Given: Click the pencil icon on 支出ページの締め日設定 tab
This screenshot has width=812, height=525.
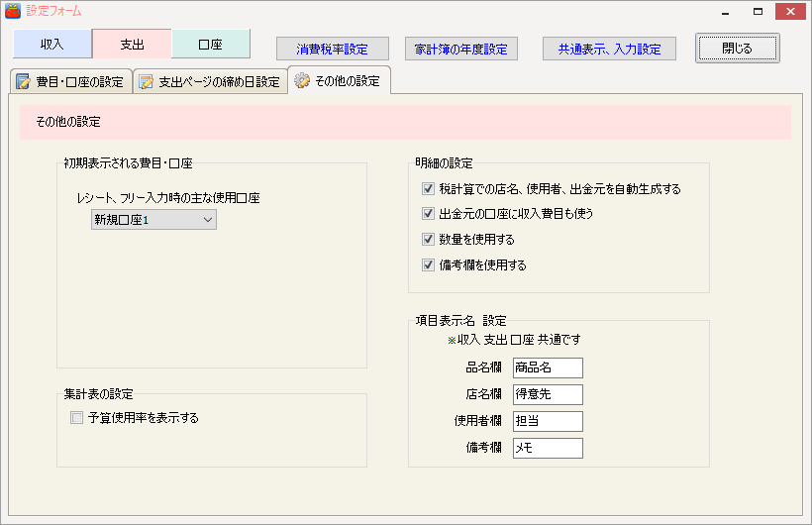Looking at the screenshot, I should coord(146,82).
